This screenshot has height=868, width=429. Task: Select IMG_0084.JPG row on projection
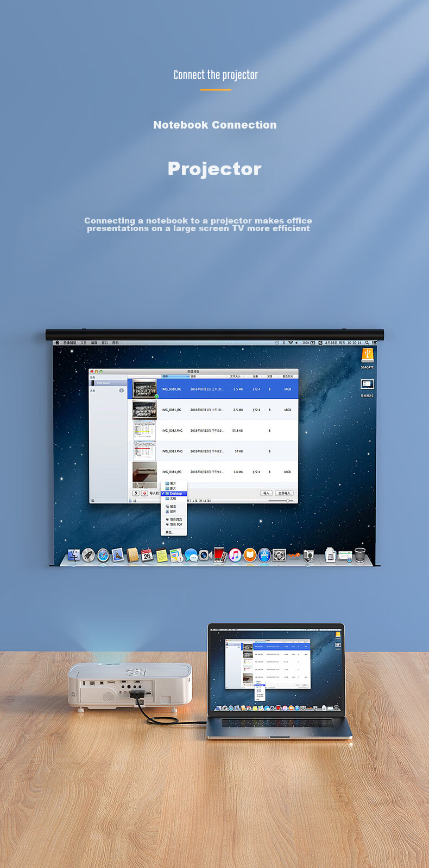tap(213, 472)
